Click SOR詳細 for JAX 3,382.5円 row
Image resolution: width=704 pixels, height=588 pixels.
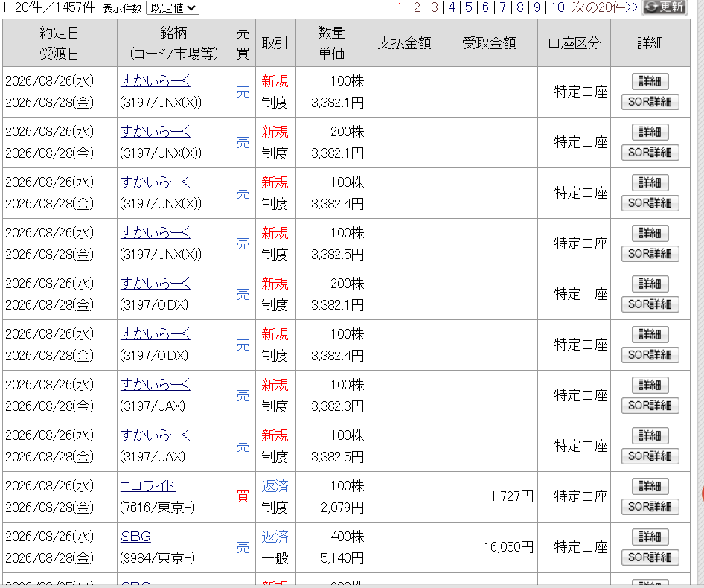650,456
